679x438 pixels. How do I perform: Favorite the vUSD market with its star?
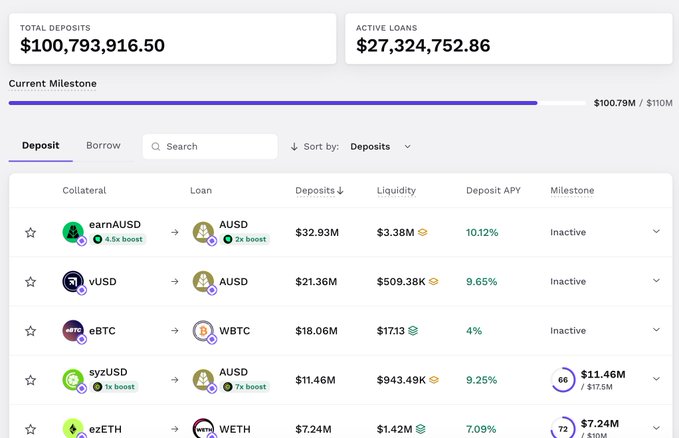pos(30,282)
